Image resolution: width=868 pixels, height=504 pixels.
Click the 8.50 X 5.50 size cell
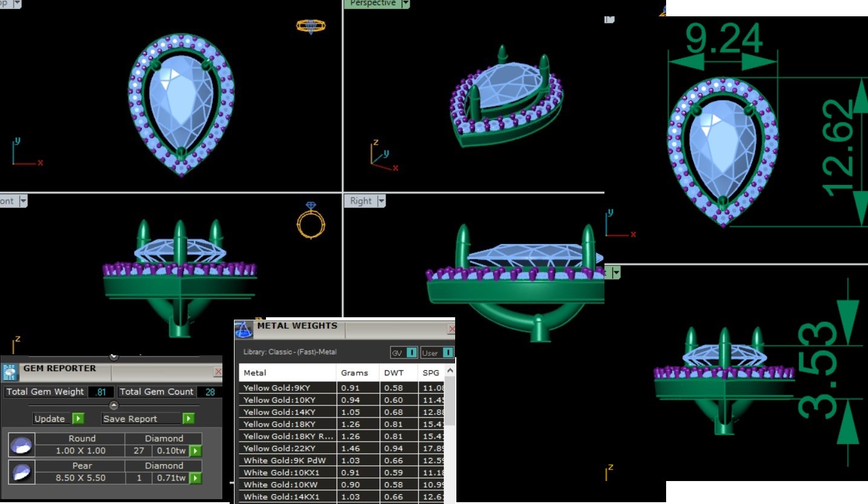[80, 478]
